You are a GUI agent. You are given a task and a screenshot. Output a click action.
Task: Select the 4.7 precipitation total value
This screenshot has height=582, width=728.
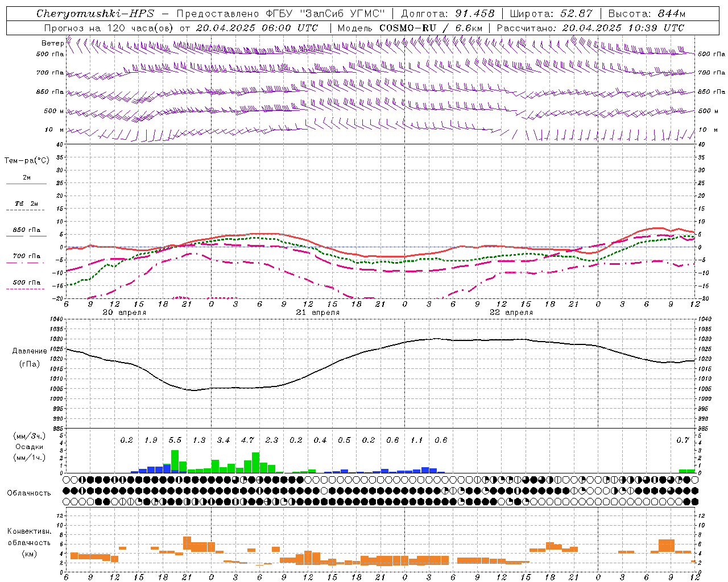pyautogui.click(x=247, y=440)
